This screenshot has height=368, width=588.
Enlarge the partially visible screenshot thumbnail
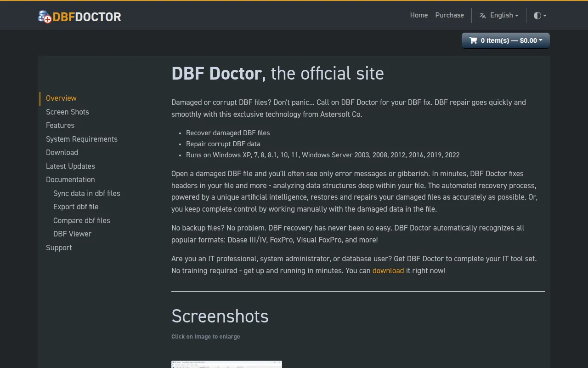coord(226,364)
